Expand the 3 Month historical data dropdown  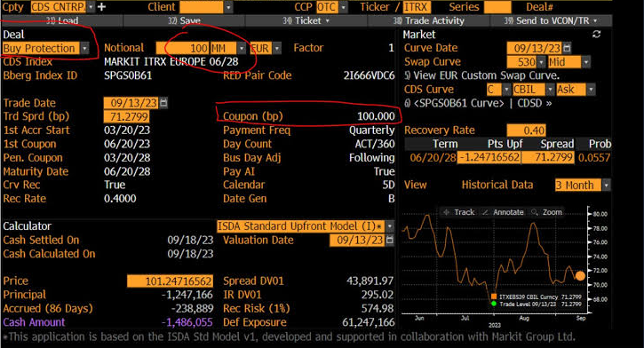(606, 185)
